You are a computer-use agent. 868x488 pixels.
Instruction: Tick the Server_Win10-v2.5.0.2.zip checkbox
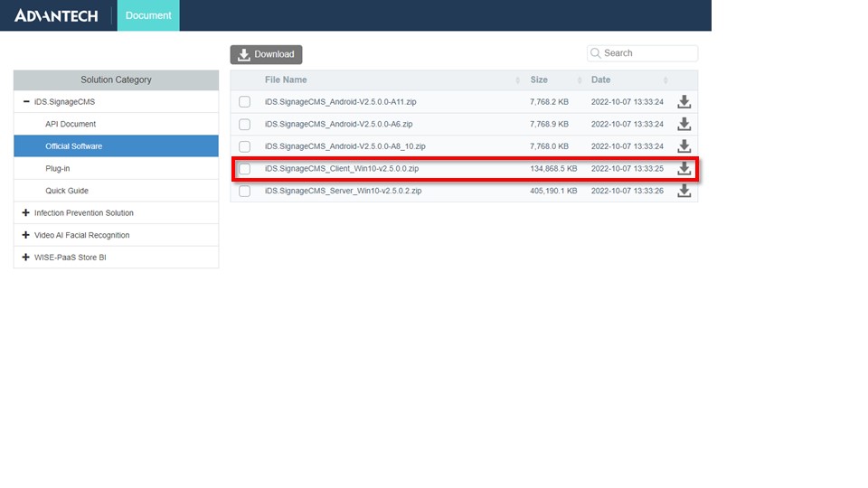pyautogui.click(x=244, y=192)
